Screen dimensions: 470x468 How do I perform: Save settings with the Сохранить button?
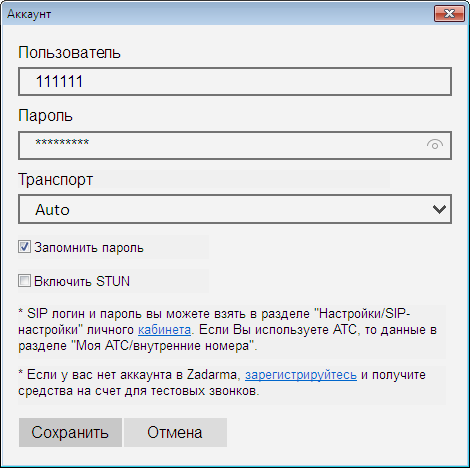point(70,432)
